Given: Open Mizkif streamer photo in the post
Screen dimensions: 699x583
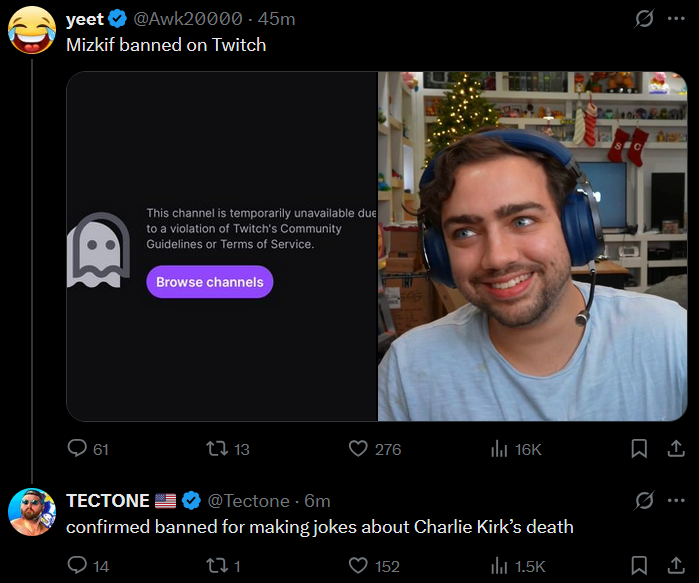Looking at the screenshot, I should 532,246.
